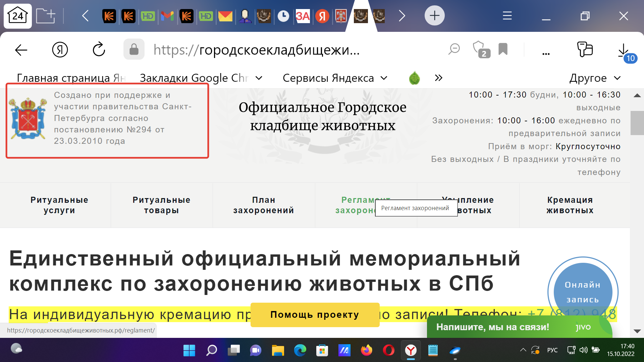Select the Кремация животных section
This screenshot has height=362, width=644.
(x=570, y=205)
